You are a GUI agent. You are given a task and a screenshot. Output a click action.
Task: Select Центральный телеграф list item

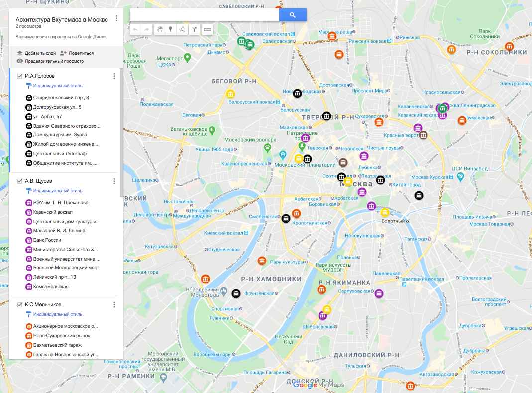pyautogui.click(x=60, y=154)
